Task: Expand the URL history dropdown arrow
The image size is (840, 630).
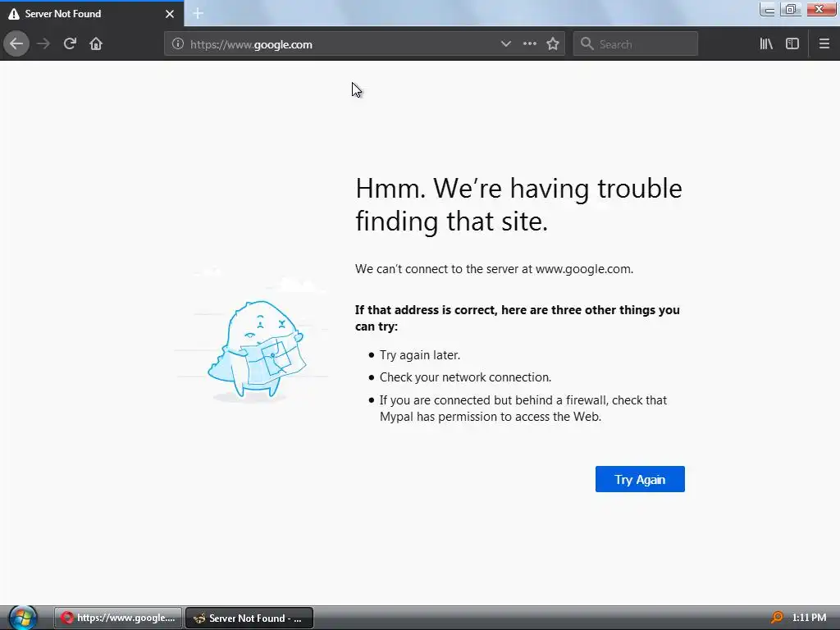Action: pos(505,44)
